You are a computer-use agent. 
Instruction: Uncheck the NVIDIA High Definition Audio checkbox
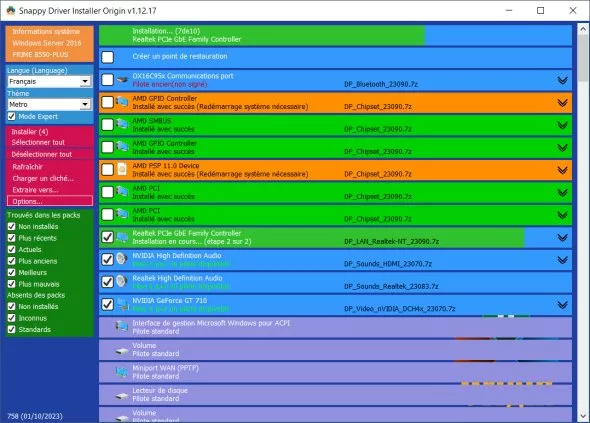click(x=108, y=259)
